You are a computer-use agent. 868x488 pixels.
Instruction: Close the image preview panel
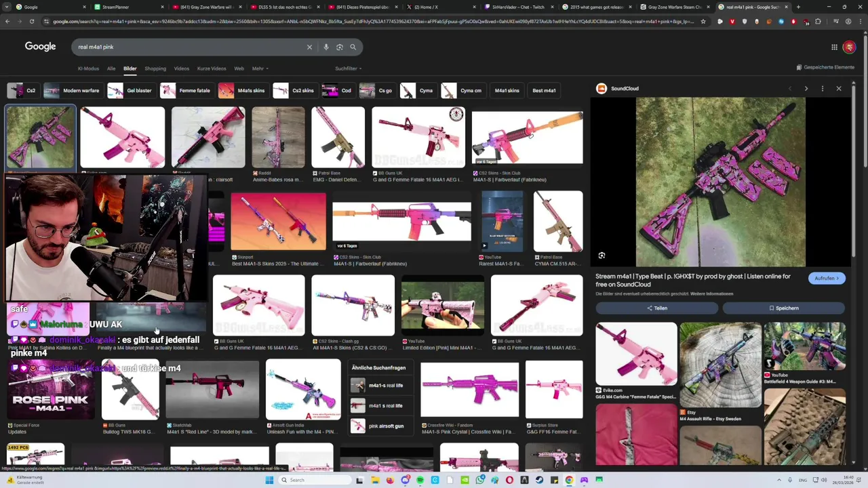point(839,89)
